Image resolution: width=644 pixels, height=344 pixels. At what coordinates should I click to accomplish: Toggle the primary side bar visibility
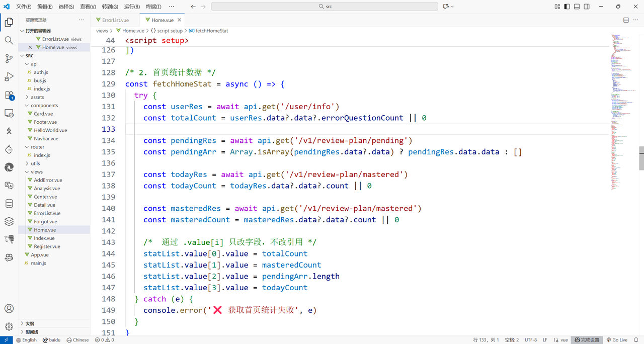pyautogui.click(x=567, y=7)
